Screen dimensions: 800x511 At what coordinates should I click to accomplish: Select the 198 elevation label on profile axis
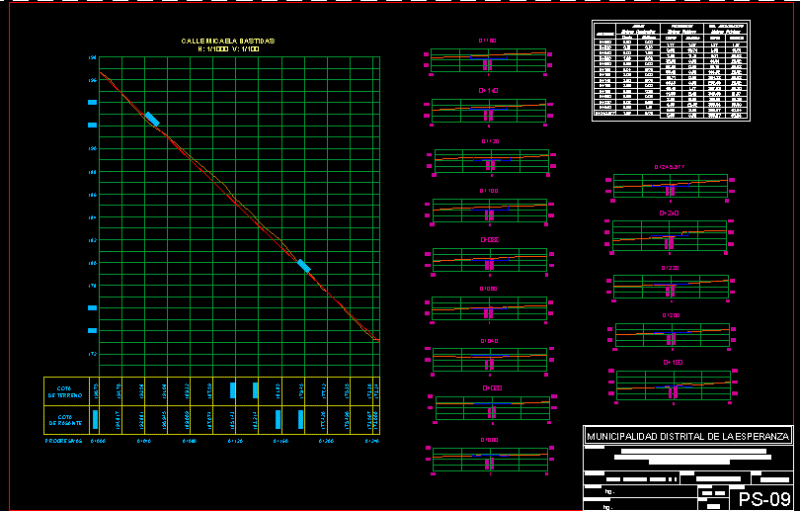(92, 58)
